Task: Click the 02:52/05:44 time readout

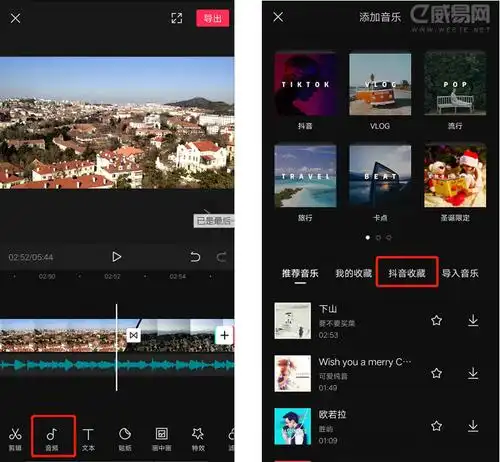Action: (x=31, y=257)
